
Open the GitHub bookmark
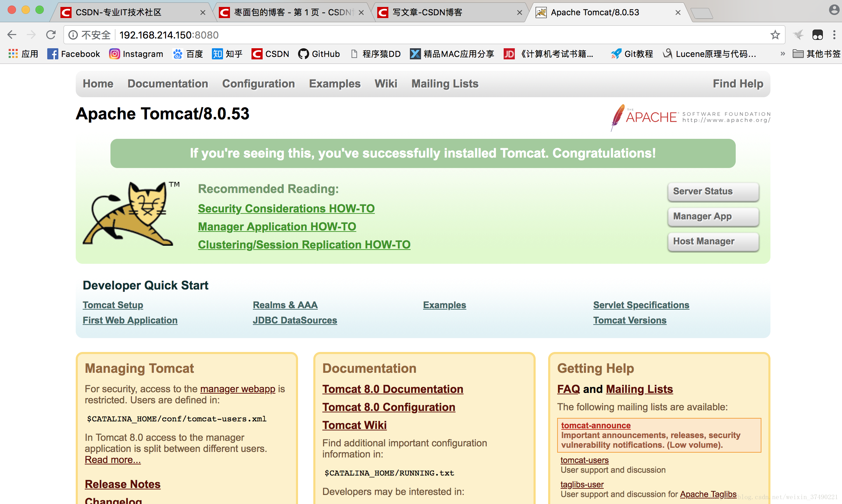point(319,54)
